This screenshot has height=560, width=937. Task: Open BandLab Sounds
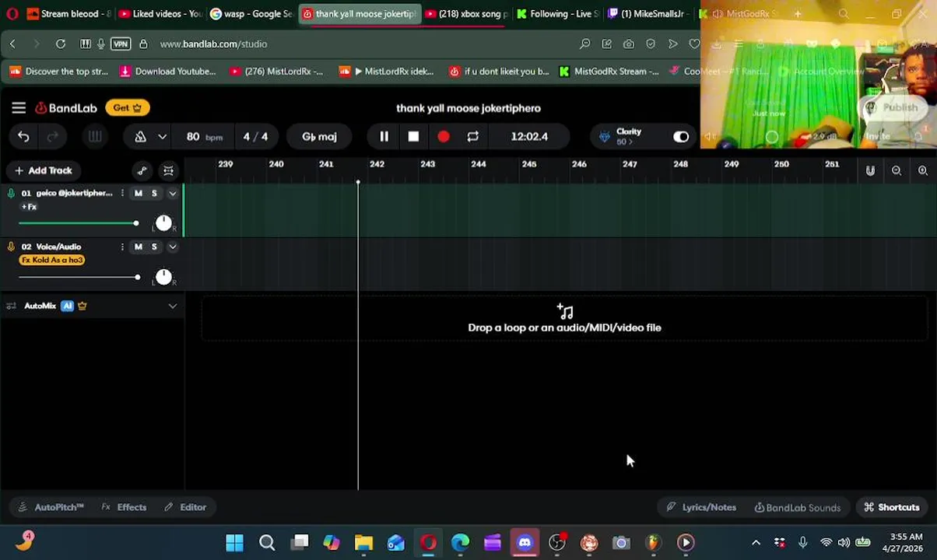click(x=798, y=507)
